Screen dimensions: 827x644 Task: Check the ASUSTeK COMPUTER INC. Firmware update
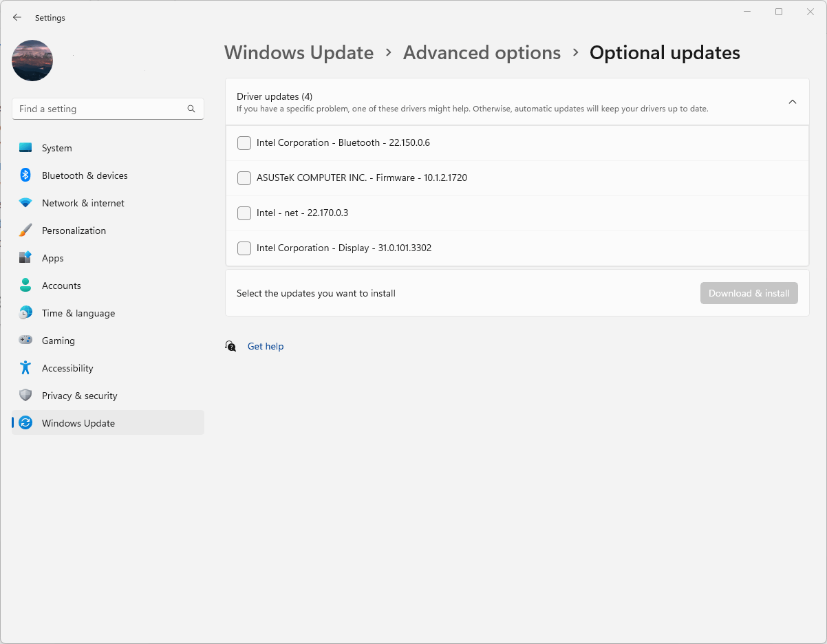click(244, 178)
